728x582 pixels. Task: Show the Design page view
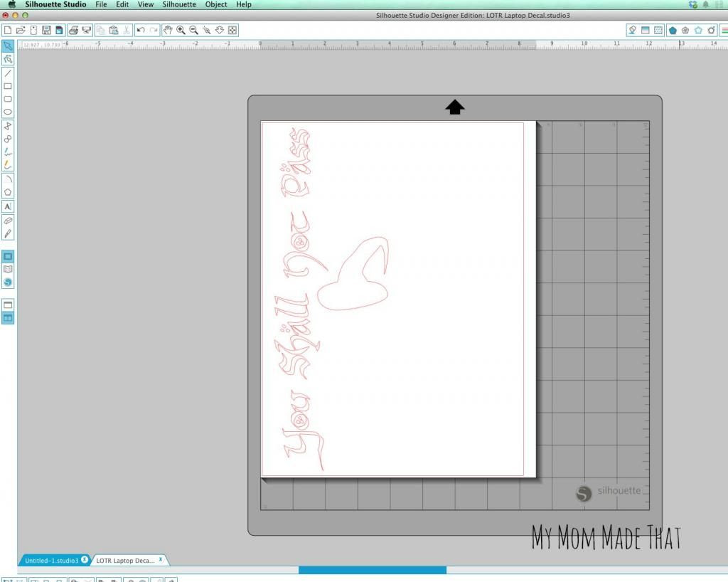(x=8, y=256)
